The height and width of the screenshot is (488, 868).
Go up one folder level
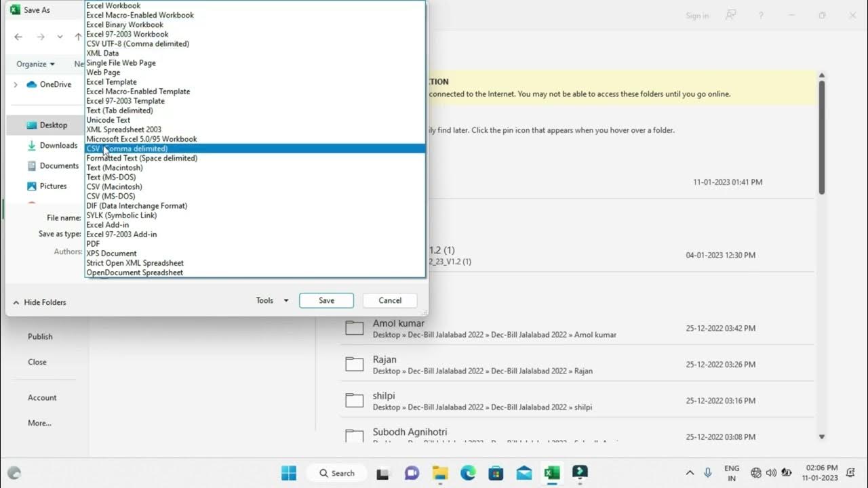pos(78,37)
